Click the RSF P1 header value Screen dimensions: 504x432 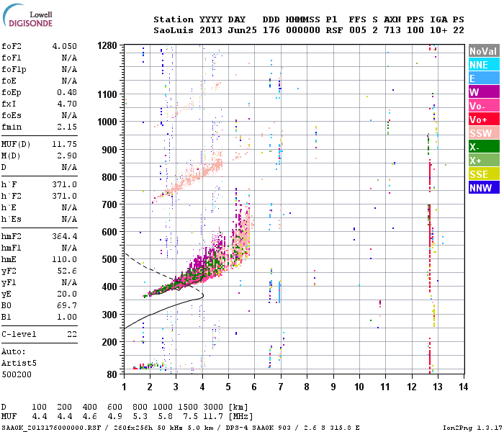click(x=334, y=30)
